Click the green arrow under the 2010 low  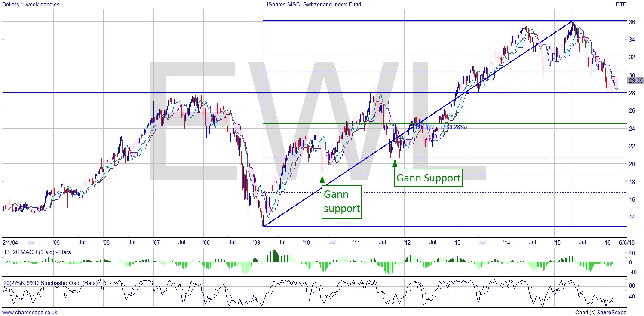322,180
